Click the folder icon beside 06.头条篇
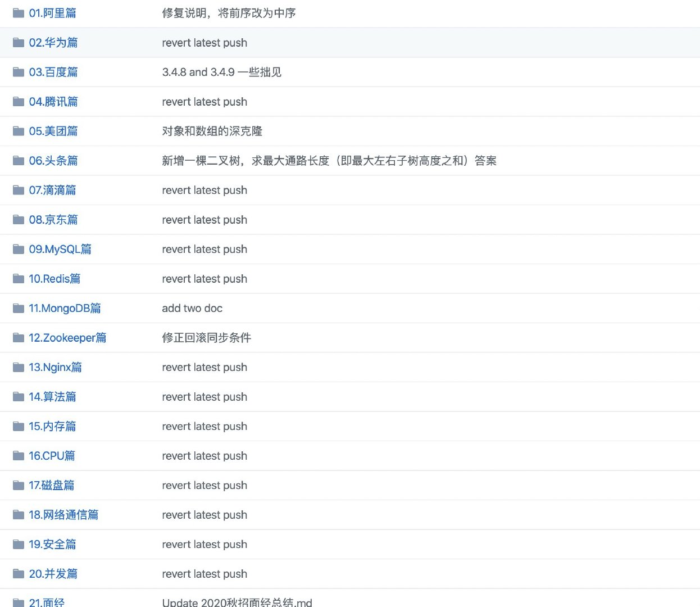This screenshot has height=607, width=700. click(x=19, y=161)
